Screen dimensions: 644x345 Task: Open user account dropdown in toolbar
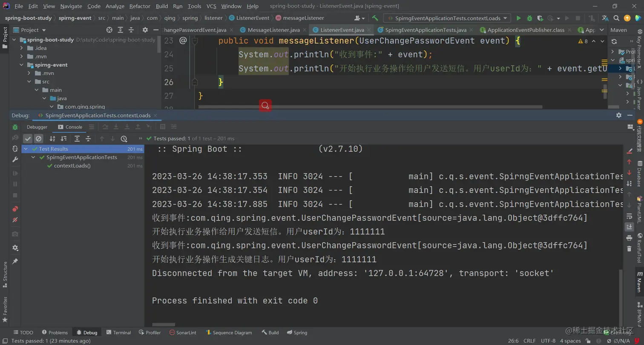click(x=359, y=18)
